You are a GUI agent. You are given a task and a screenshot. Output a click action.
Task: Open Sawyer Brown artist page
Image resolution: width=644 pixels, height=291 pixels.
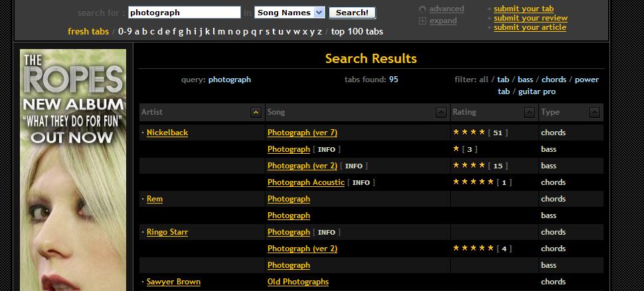[x=173, y=282]
